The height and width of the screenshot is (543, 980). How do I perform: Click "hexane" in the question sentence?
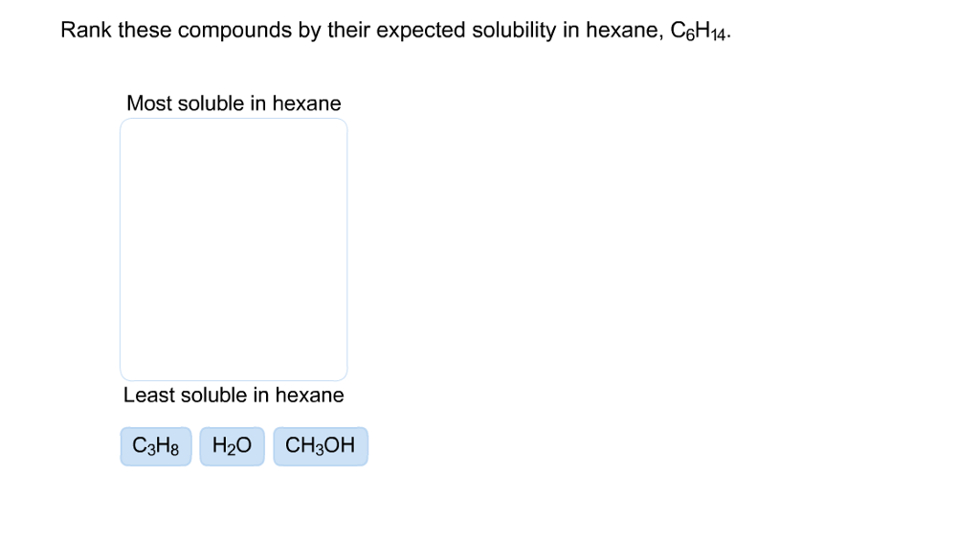point(618,31)
